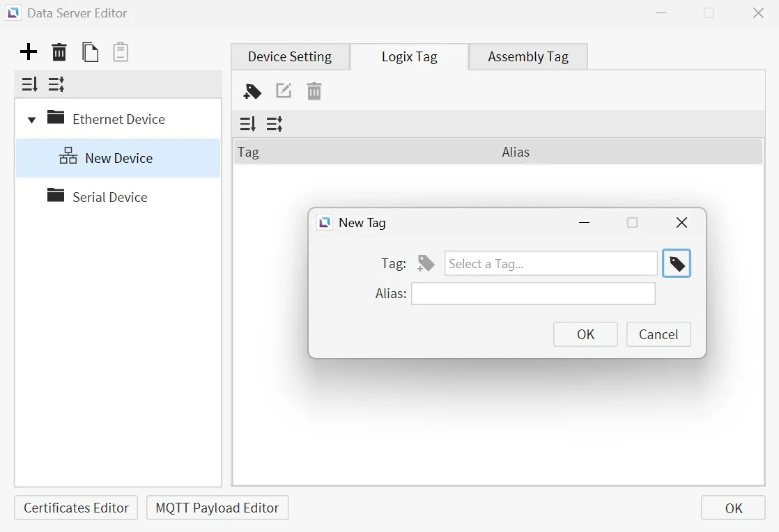This screenshot has width=779, height=532.
Task: Switch to the Device Setting tab
Action: pyautogui.click(x=290, y=57)
